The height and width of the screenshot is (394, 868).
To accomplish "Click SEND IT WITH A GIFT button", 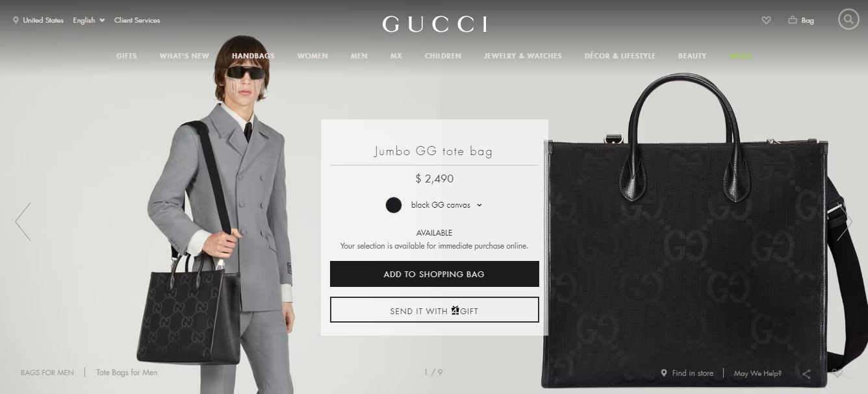I will pyautogui.click(x=434, y=310).
